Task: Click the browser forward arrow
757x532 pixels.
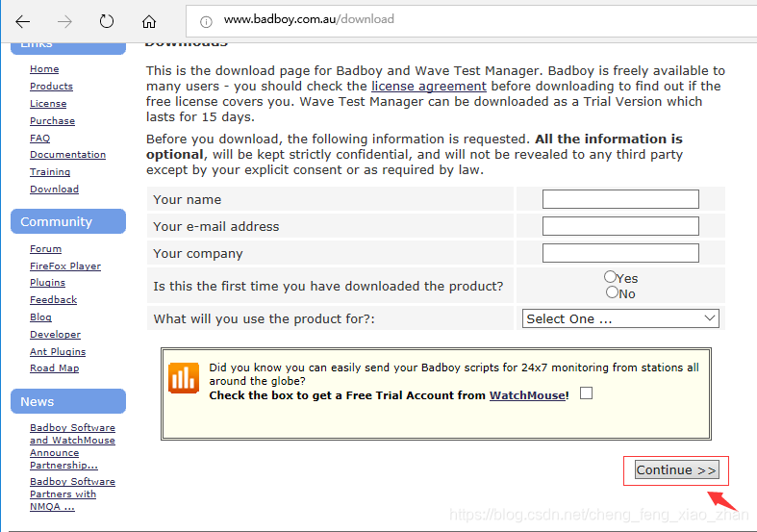Action: (x=64, y=22)
